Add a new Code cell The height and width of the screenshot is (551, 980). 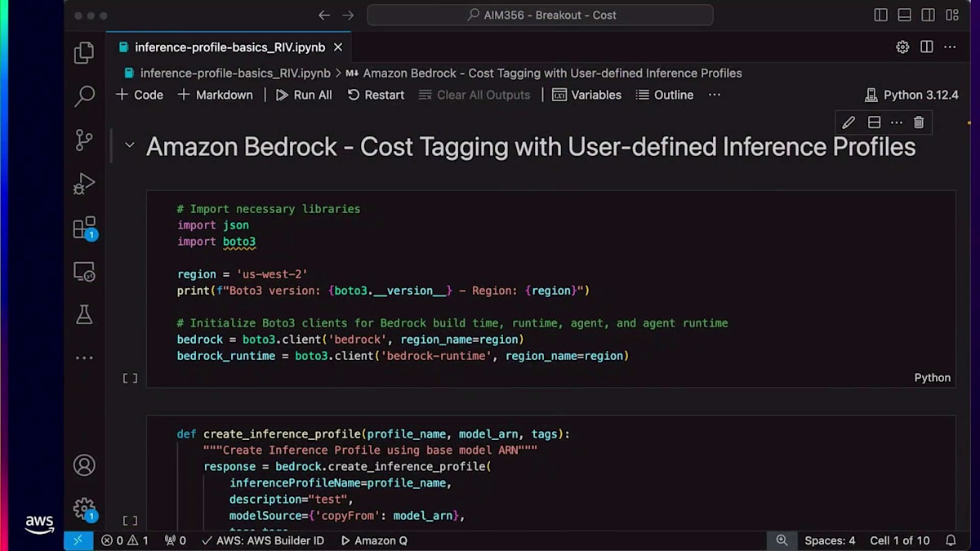click(x=140, y=95)
